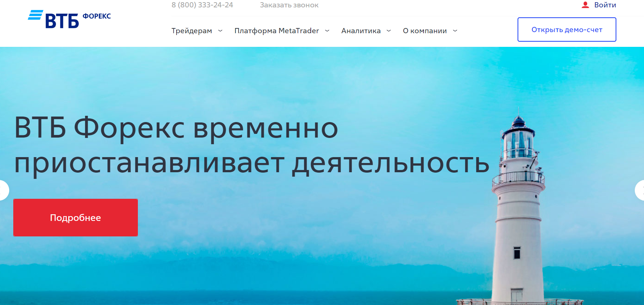644x305 pixels.
Task: Open the Аналитика menu item
Action: coord(361,31)
